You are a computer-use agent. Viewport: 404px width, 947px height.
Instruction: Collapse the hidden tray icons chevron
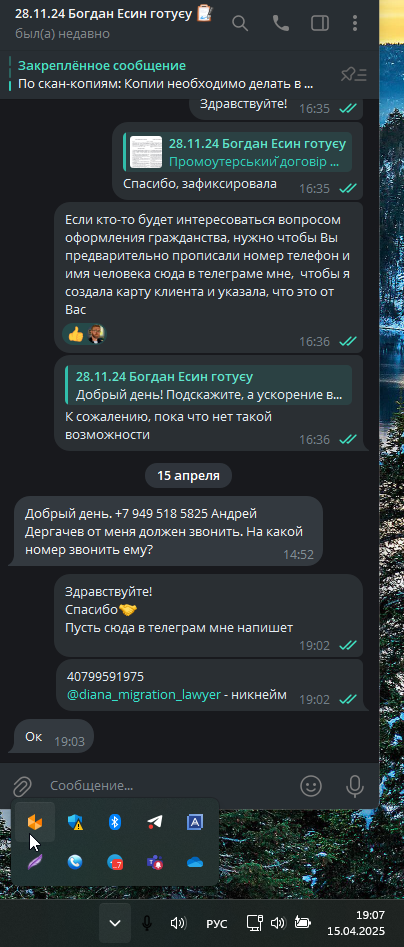coord(115,923)
